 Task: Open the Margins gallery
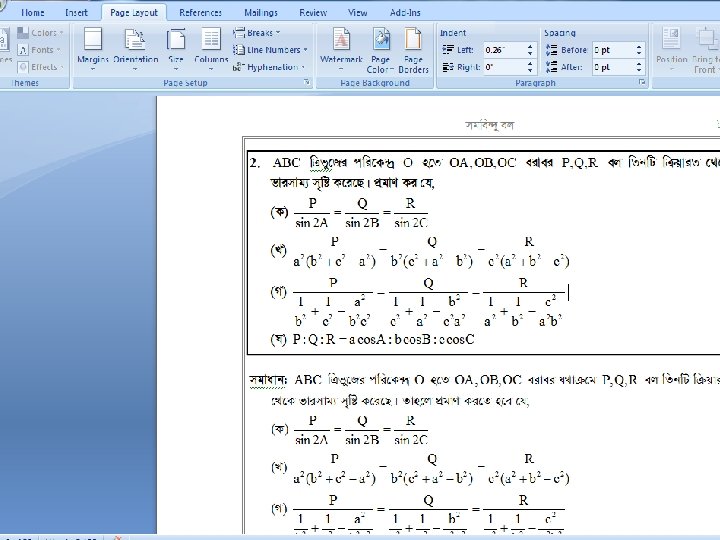point(92,50)
